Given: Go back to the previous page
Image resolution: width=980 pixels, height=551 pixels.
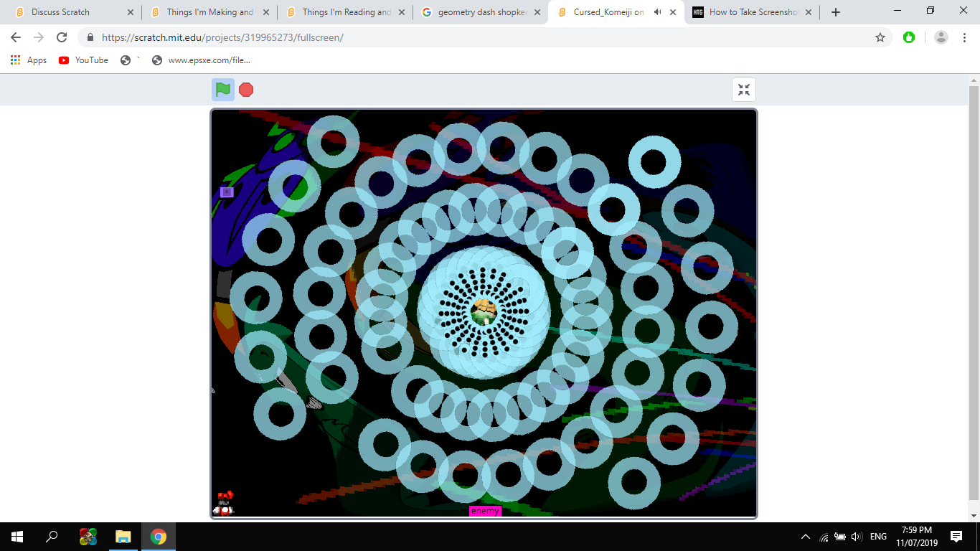Looking at the screenshot, I should pos(16,37).
